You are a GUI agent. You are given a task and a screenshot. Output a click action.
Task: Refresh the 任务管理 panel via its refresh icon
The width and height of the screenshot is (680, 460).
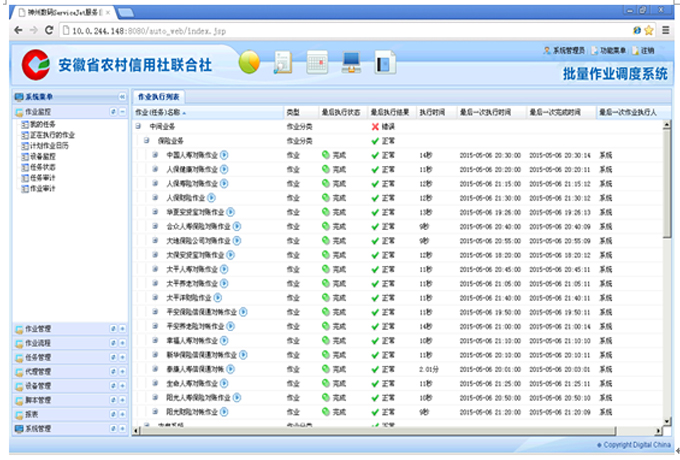click(113, 357)
